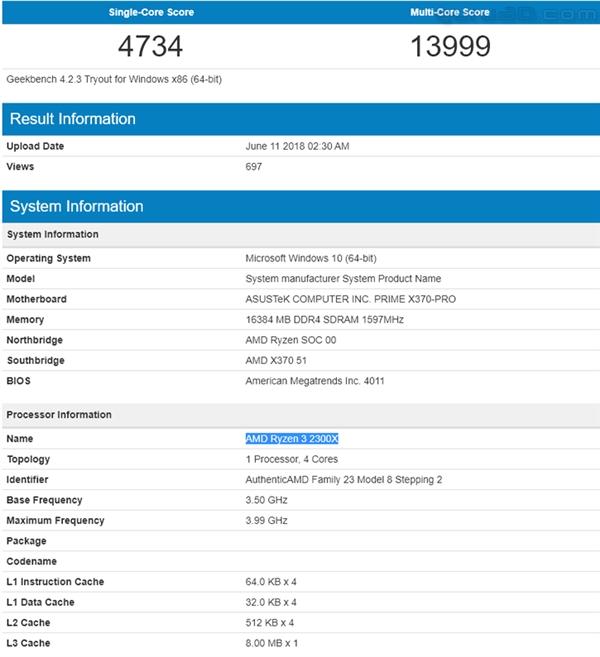Screen dimensions: 600x657
Task: Click the Processor Information subsection heading
Action: click(59, 414)
